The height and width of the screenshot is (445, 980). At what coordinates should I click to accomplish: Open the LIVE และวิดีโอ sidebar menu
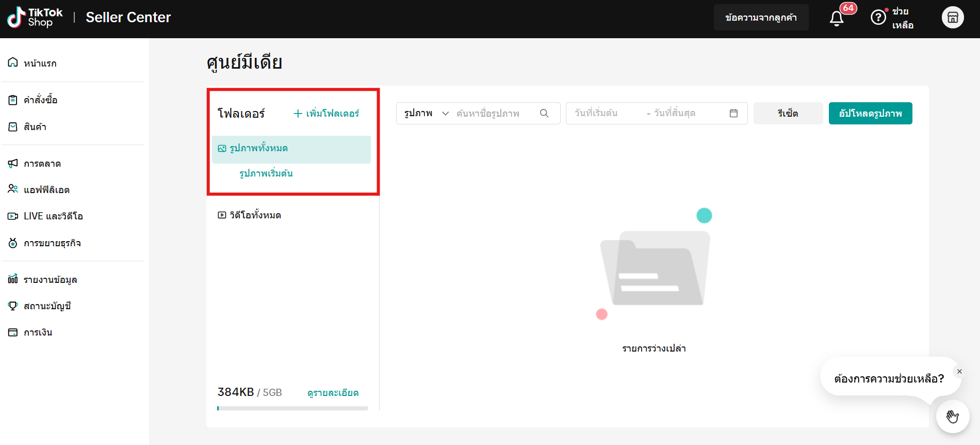(53, 216)
